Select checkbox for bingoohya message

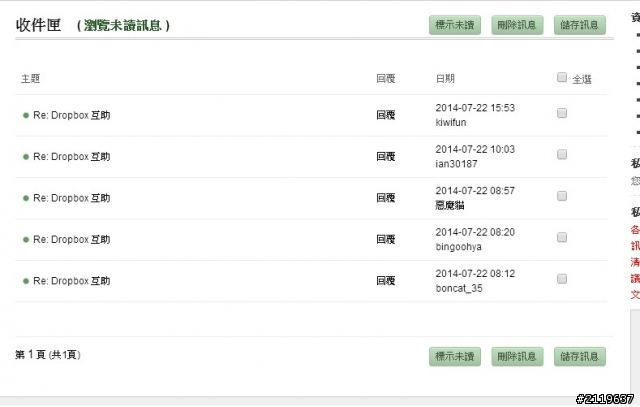(x=562, y=237)
